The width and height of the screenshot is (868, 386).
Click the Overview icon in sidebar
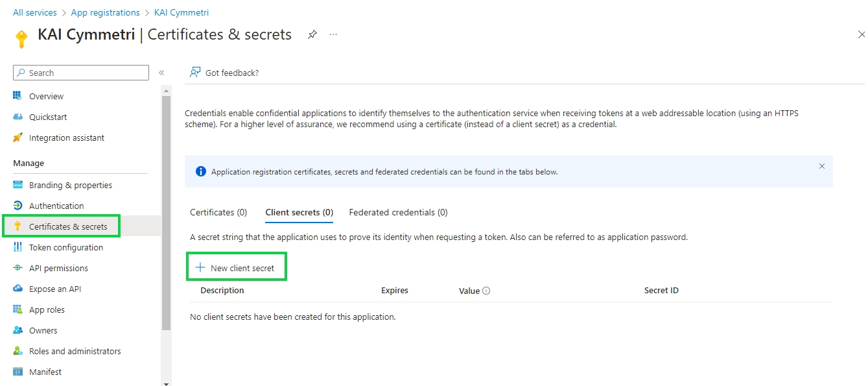[18, 96]
